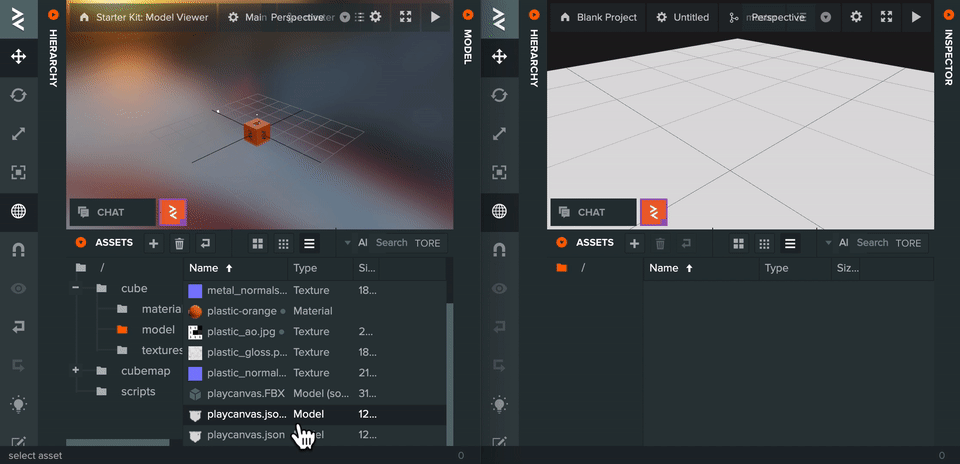Expand the Hierarchy panel in Blank Project editor
The image size is (960, 464).
click(534, 15)
